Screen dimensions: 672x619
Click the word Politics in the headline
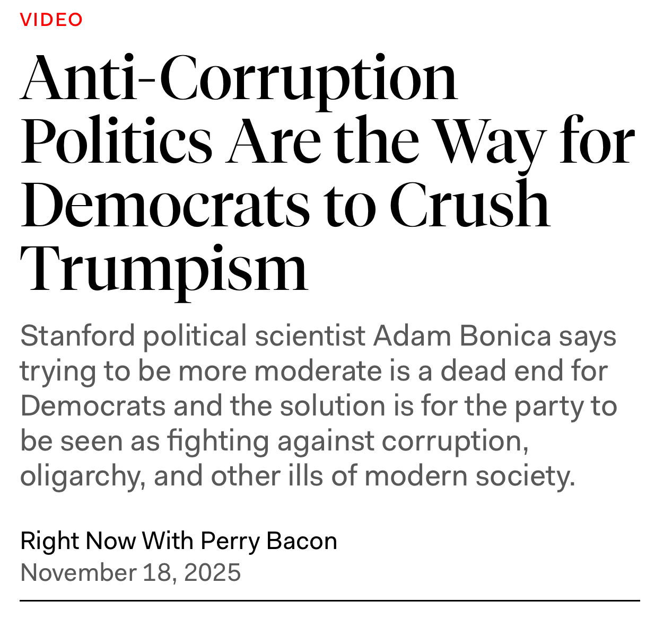[x=116, y=141]
